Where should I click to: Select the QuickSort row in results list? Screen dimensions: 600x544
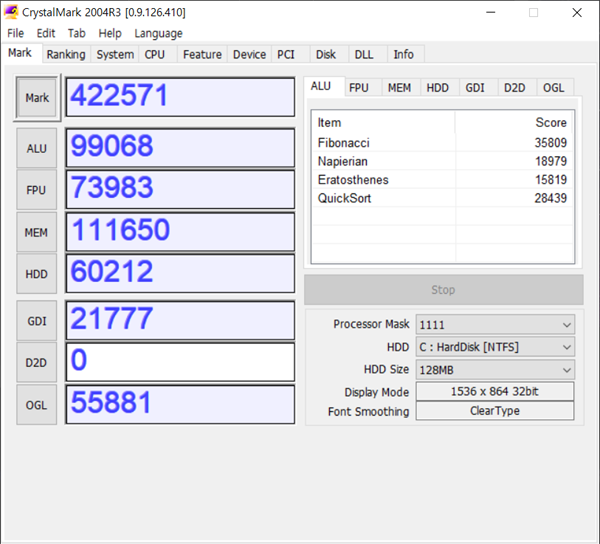443,198
